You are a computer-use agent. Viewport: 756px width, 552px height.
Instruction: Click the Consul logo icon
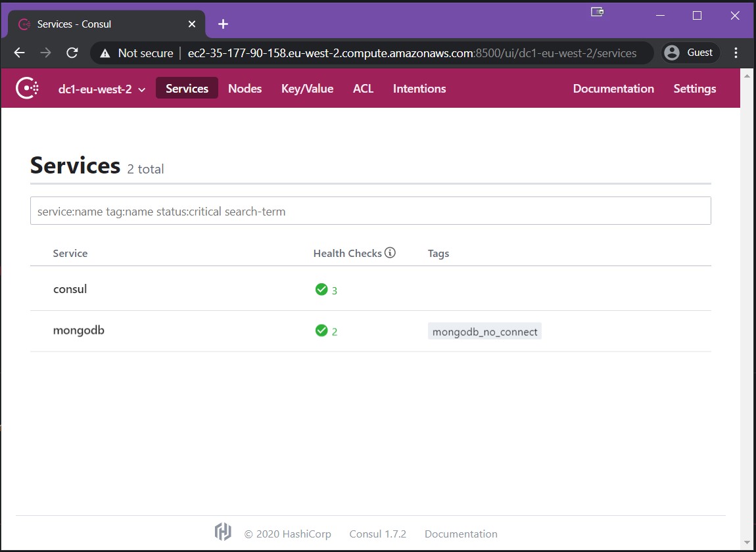(27, 88)
